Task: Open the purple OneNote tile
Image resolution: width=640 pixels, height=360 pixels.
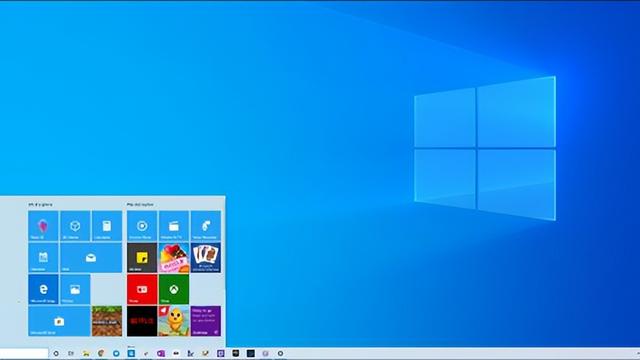Action: 205,321
